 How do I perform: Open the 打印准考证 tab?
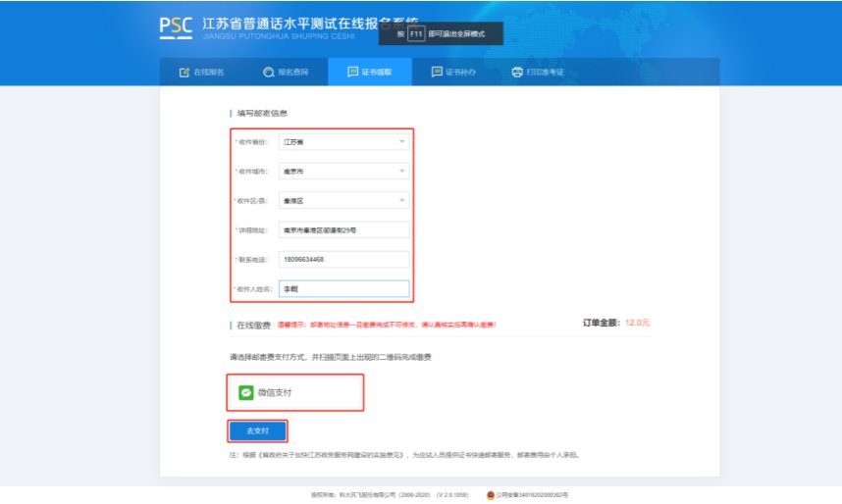[x=538, y=72]
